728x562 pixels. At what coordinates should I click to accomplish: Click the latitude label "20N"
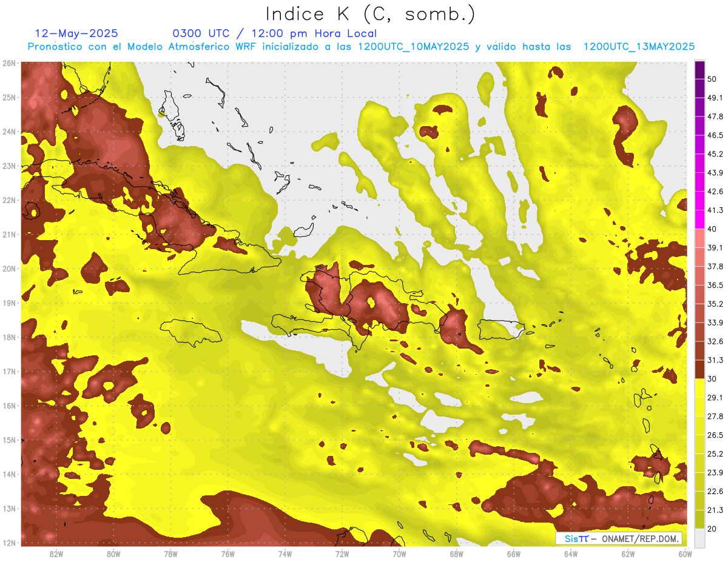(x=9, y=269)
